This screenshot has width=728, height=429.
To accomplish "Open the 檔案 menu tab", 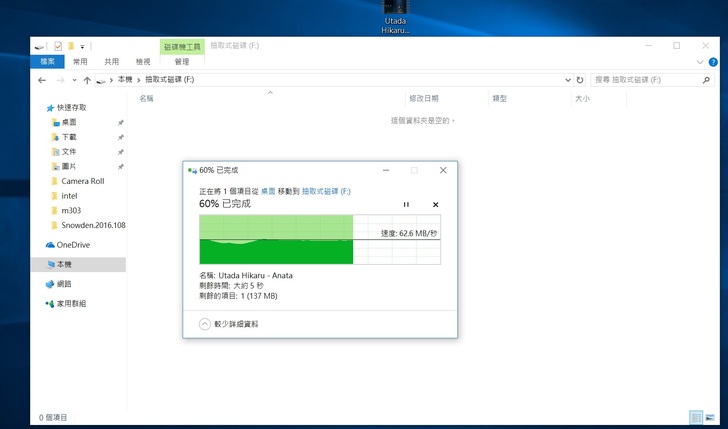I will click(x=47, y=61).
